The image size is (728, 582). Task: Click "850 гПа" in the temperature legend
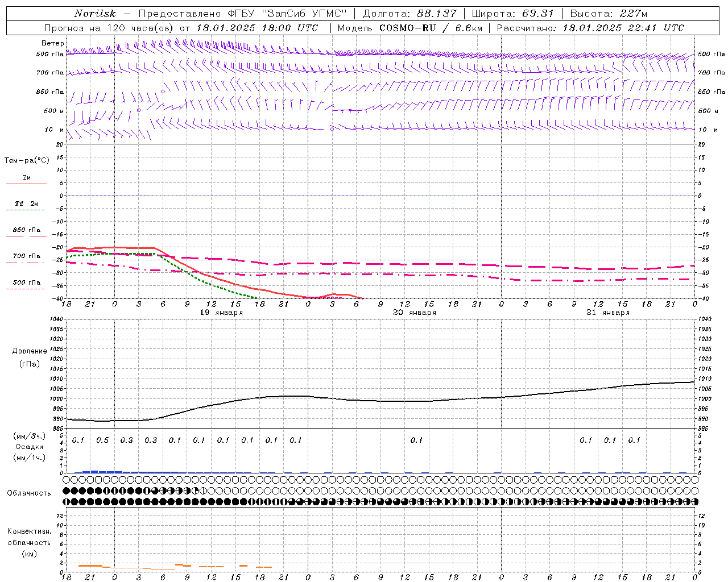(x=27, y=230)
